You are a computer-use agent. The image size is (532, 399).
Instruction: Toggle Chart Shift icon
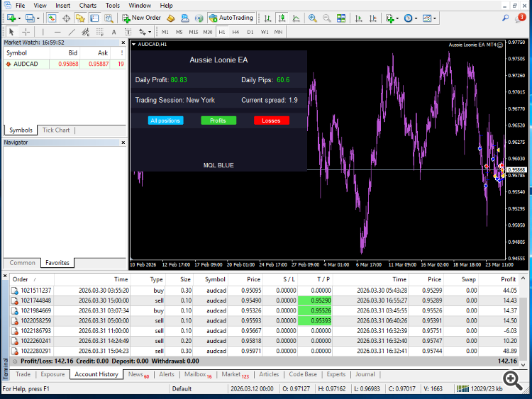373,18
